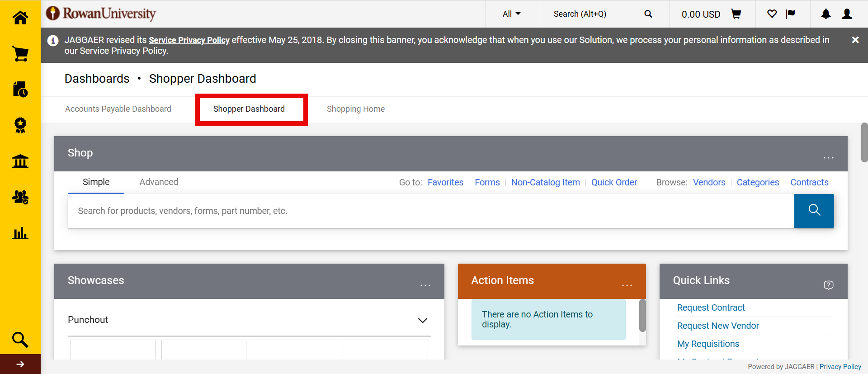Screen dimensions: 868x374
Task: Click the Request New Vendor link
Action: (717, 326)
